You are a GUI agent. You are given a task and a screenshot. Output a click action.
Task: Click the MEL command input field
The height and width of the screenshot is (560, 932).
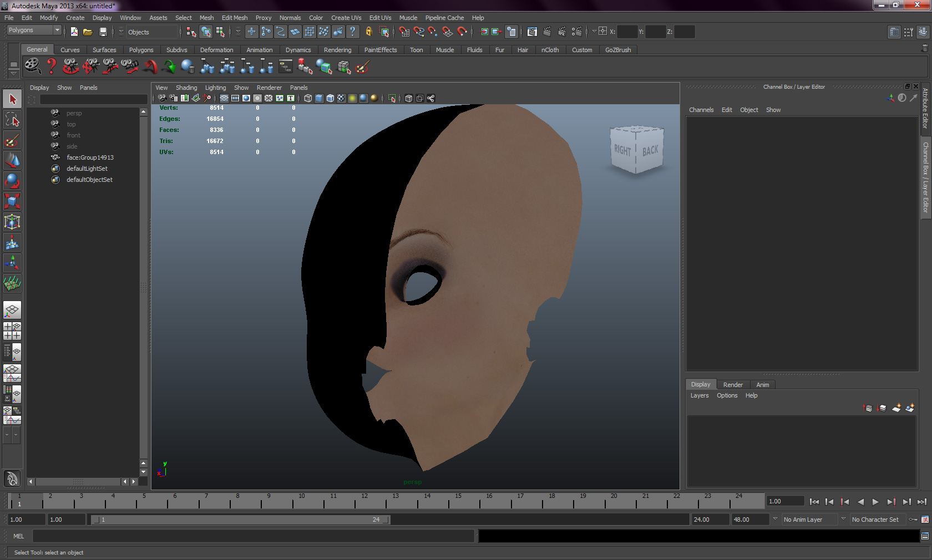pyautogui.click(x=254, y=536)
